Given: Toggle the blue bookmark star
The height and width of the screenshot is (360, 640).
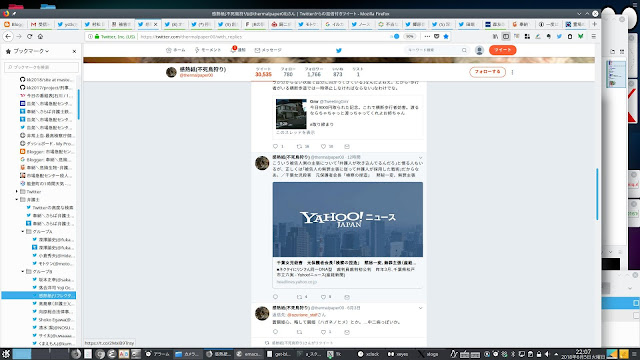Looking at the screenshot, I should click(x=446, y=36).
